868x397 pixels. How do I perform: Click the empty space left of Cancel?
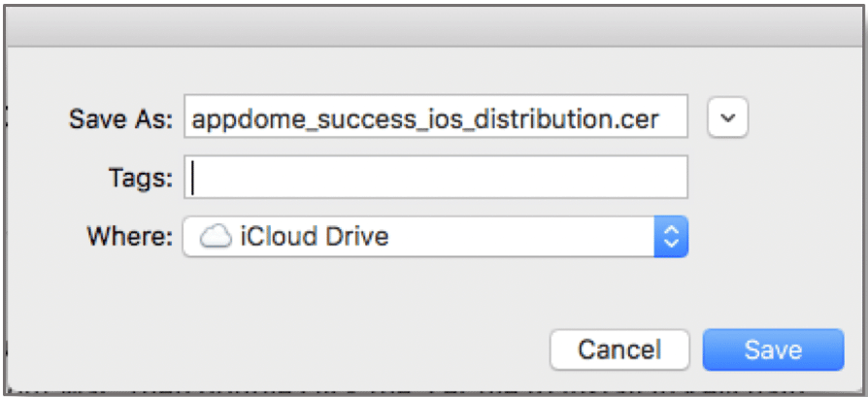(x=291, y=349)
